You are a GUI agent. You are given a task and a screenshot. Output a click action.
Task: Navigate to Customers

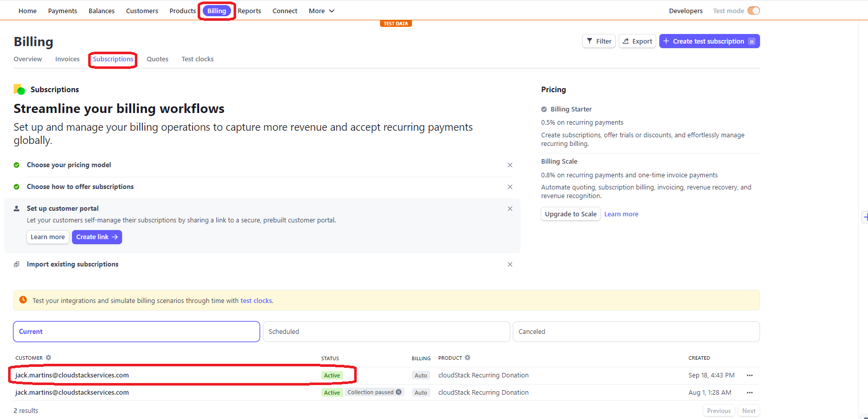click(x=142, y=11)
